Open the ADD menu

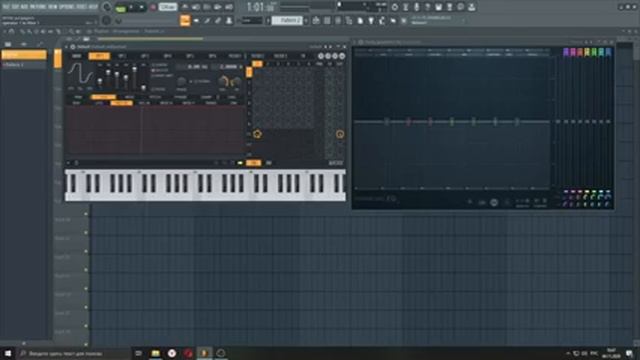pyautogui.click(x=24, y=7)
